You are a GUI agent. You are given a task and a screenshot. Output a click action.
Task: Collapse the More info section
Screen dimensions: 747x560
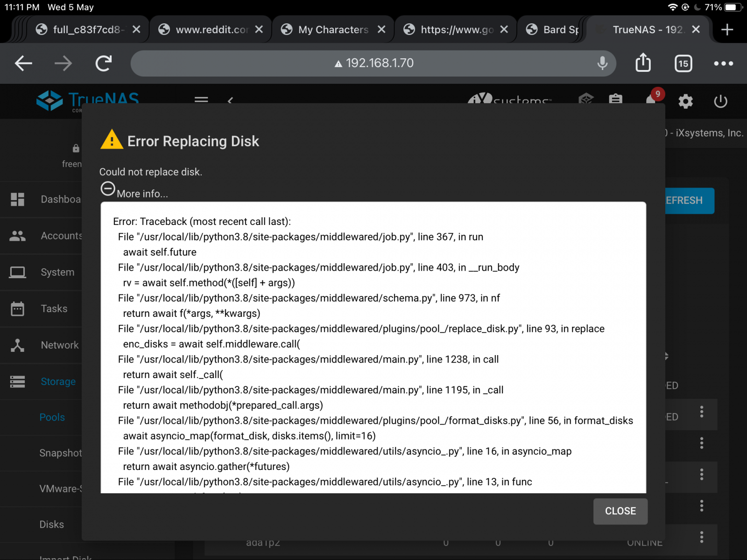click(x=108, y=189)
